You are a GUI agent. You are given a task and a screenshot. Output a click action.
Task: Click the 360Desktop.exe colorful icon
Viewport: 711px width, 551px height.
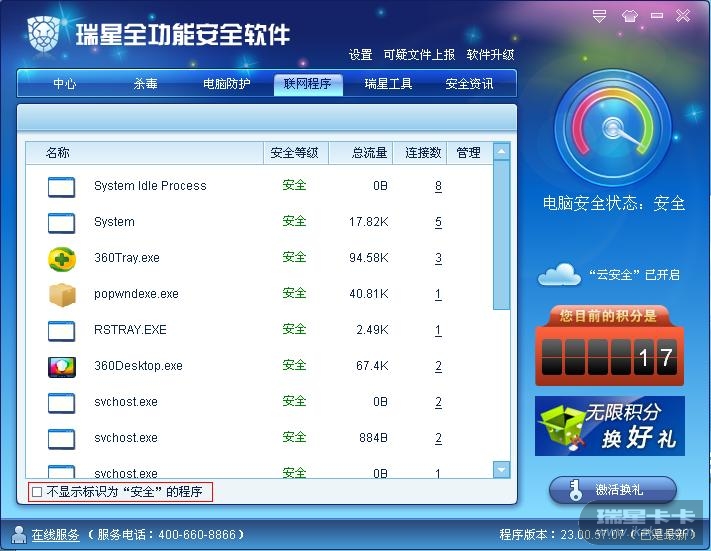point(62,367)
